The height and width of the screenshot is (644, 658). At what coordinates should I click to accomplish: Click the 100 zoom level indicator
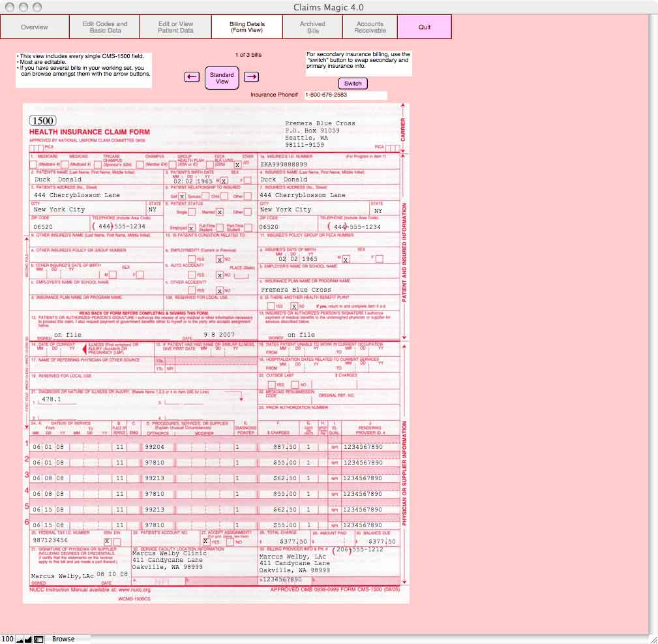(8, 639)
